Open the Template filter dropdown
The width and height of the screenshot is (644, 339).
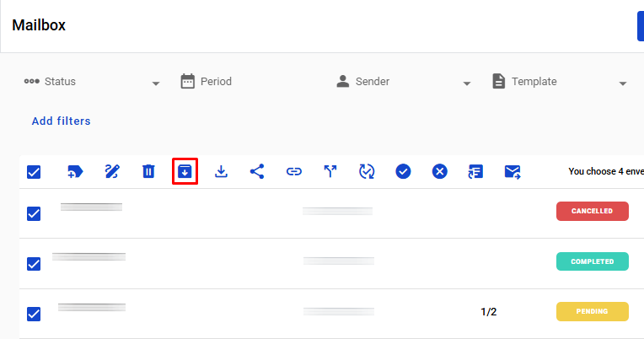560,82
